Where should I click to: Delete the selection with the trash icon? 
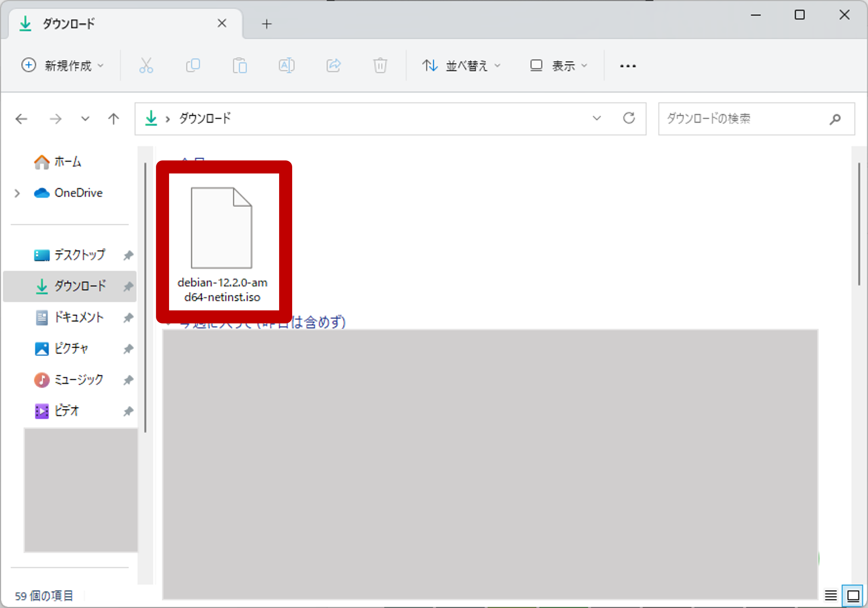pos(380,65)
